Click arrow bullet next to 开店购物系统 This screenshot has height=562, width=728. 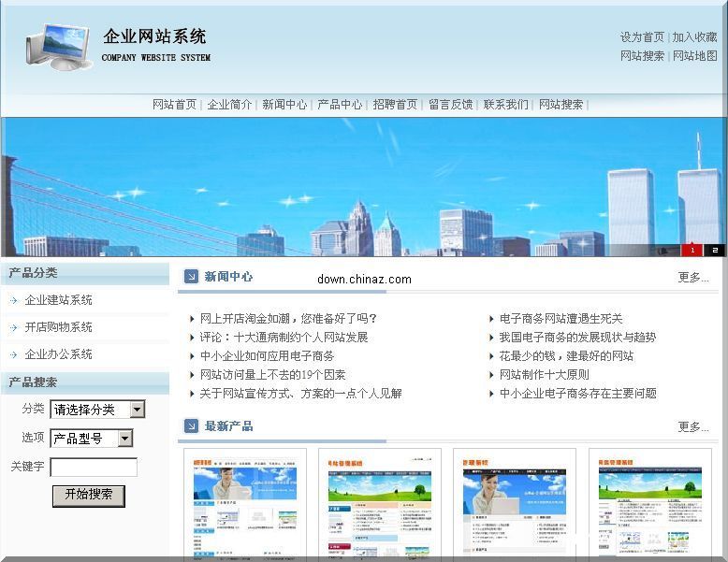point(13,327)
